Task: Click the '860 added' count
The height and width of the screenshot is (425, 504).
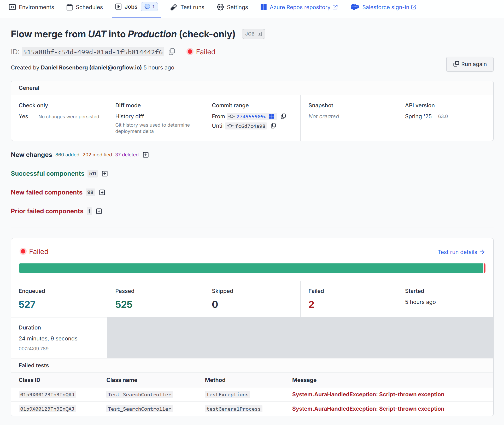Action: (x=67, y=155)
